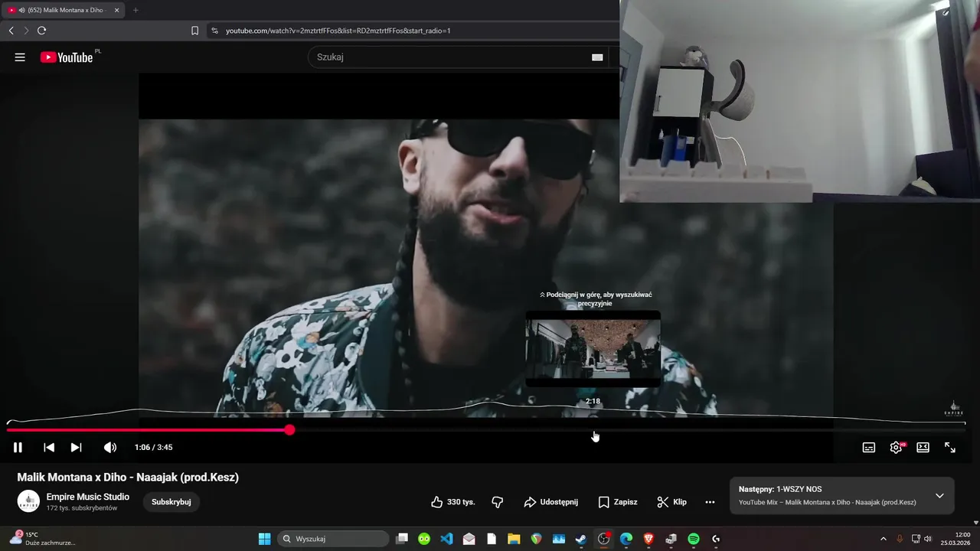Create a clip with Klip button
This screenshot has width=980, height=551.
[x=671, y=502]
